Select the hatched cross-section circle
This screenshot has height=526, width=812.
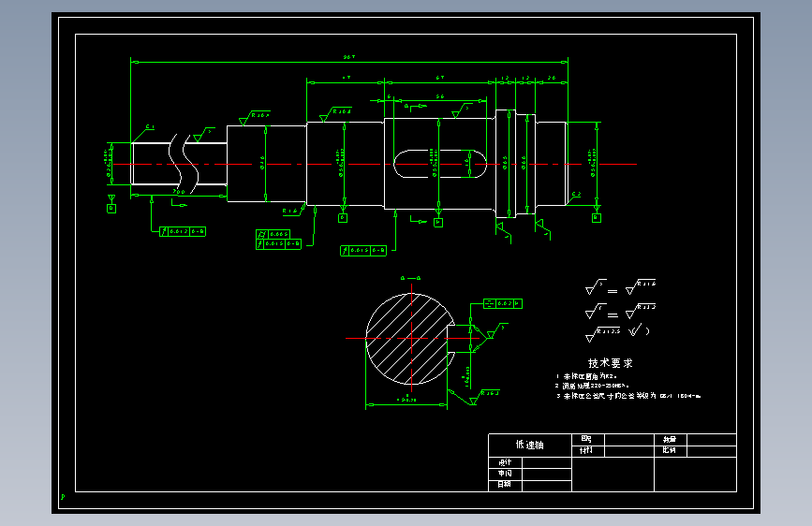pos(410,339)
